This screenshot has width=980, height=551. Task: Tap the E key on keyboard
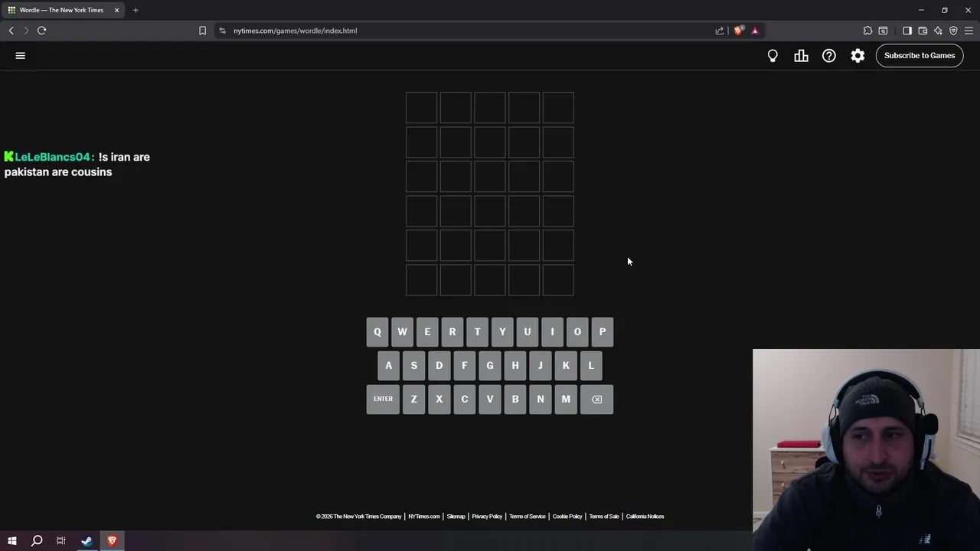pos(427,332)
